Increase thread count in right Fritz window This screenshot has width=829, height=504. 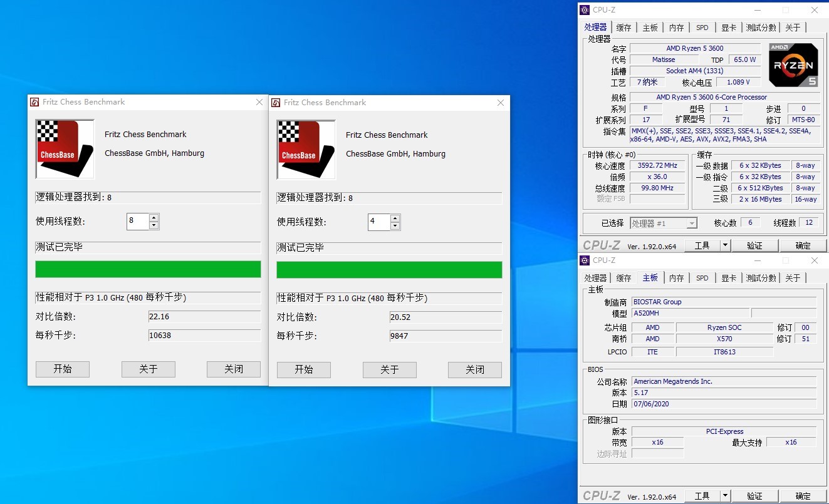click(395, 218)
